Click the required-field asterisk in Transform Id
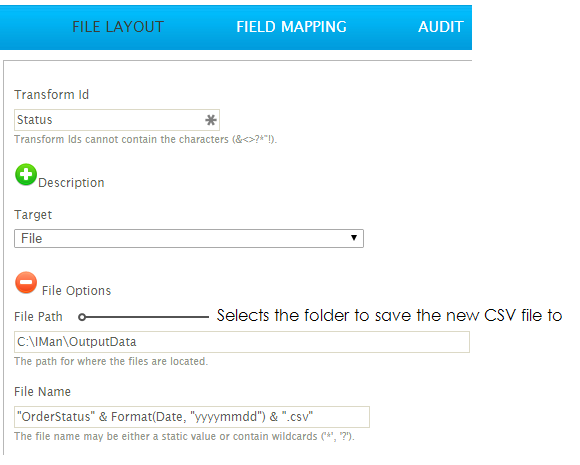 [211, 120]
